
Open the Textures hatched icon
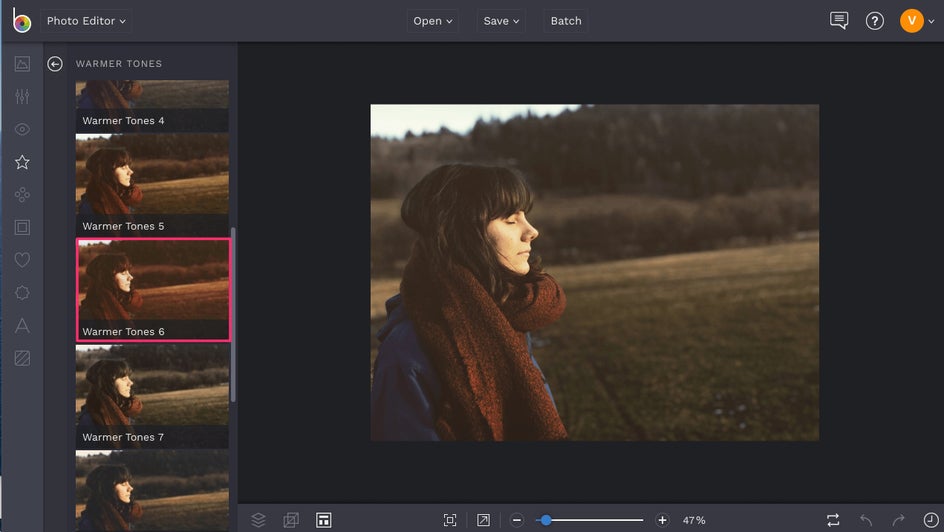[x=22, y=358]
